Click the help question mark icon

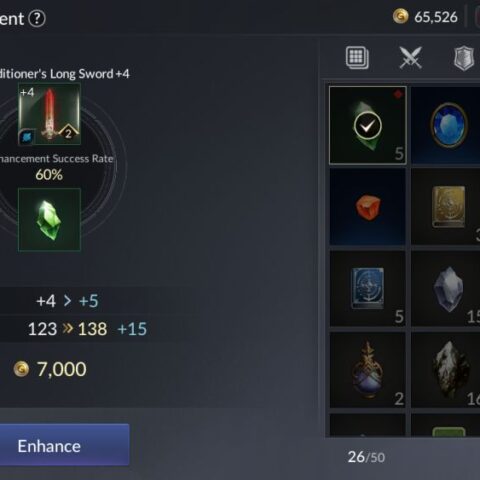tap(37, 19)
